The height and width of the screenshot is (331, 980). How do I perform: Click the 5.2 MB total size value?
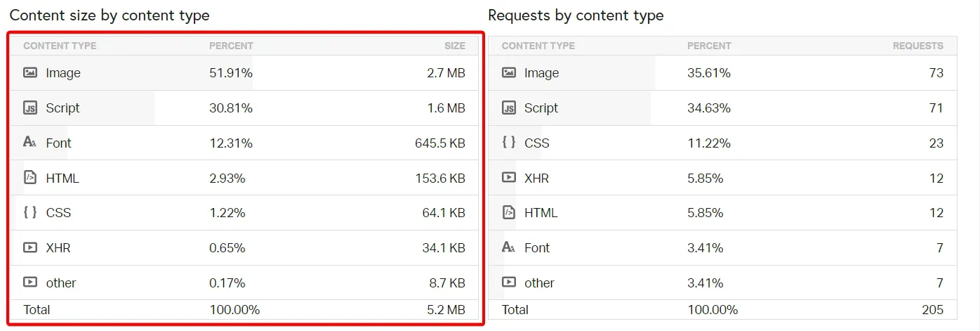(x=446, y=310)
